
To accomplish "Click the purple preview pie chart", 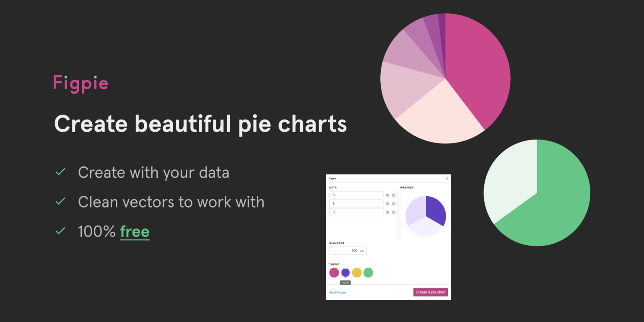I will tap(426, 216).
